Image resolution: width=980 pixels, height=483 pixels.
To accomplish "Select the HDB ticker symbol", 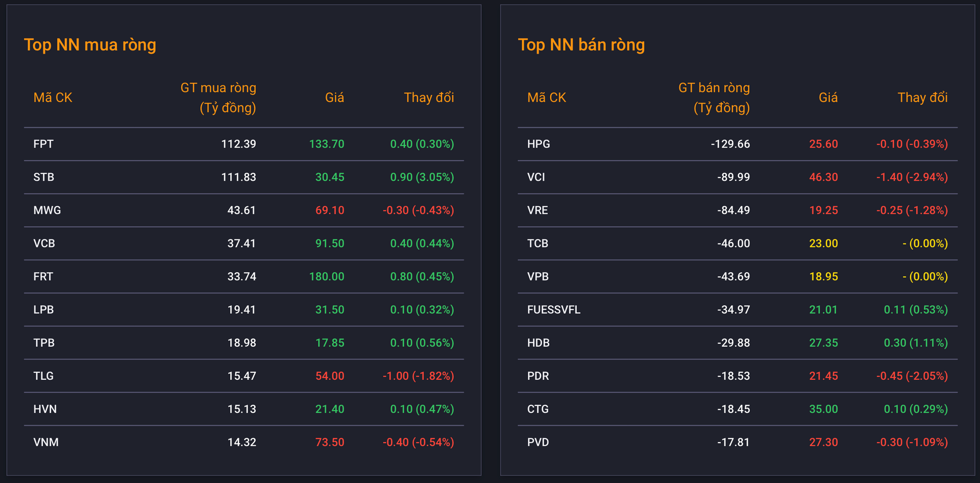I will 538,343.
